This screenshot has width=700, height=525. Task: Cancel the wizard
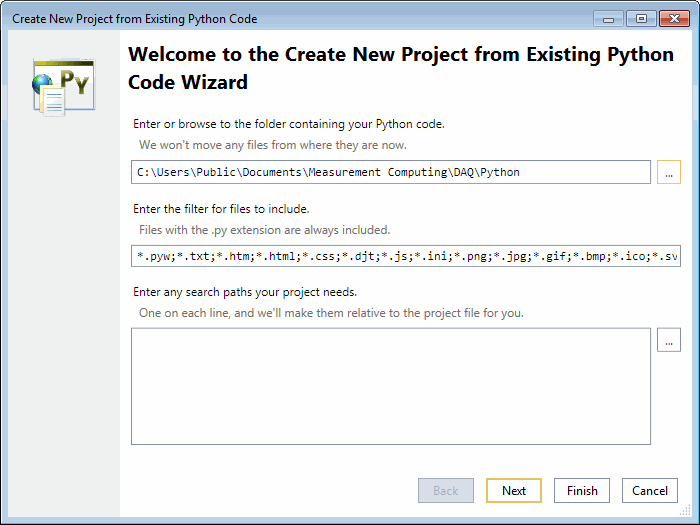pyautogui.click(x=650, y=491)
